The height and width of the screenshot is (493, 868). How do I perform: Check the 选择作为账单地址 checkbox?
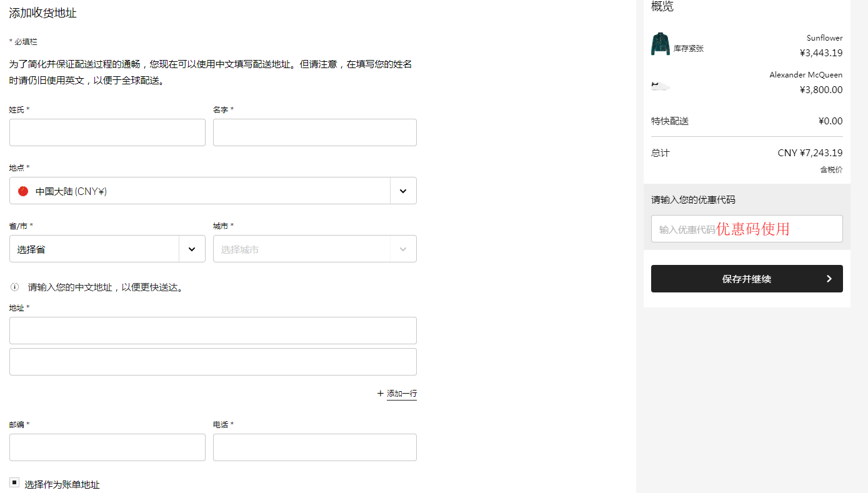pyautogui.click(x=14, y=482)
